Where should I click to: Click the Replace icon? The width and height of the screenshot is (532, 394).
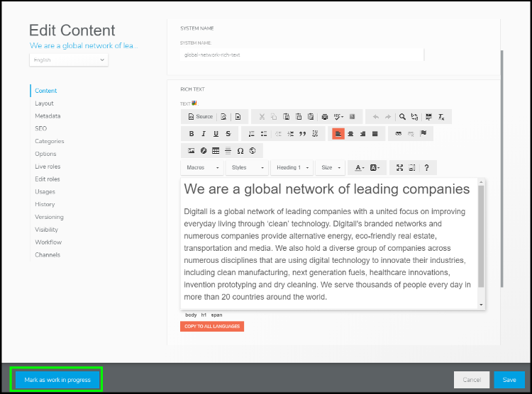414,117
